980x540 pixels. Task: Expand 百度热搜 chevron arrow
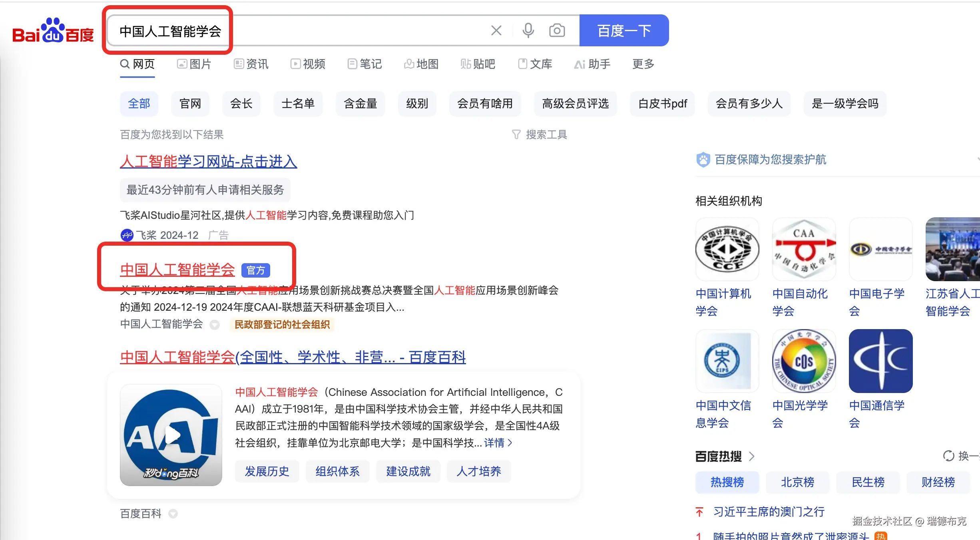click(x=751, y=456)
